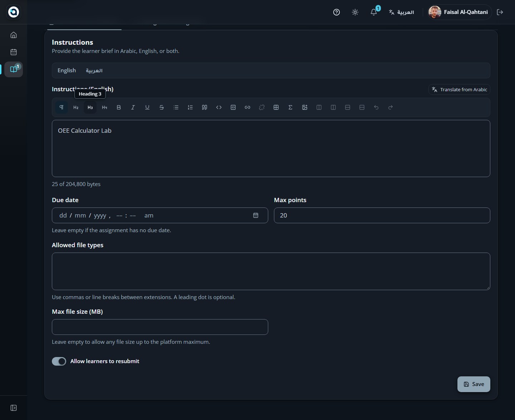This screenshot has height=420, width=515.
Task: Select the am/pm part of due date
Action: point(149,215)
